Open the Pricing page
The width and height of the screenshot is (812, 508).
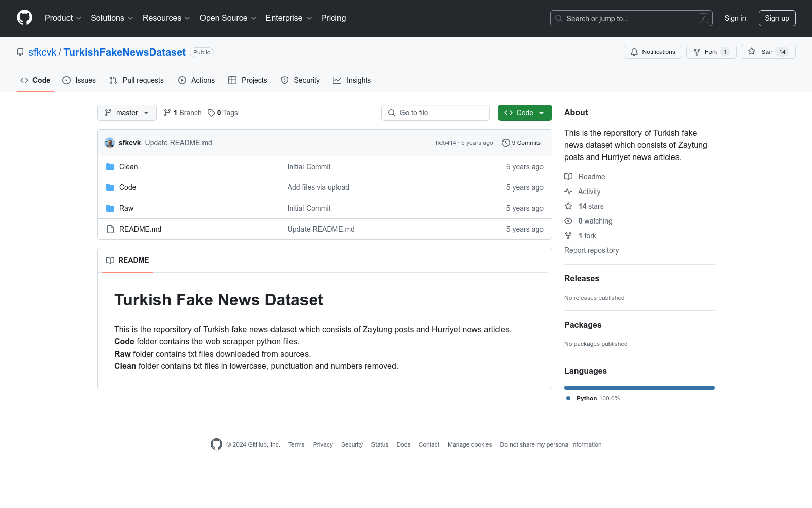[333, 18]
